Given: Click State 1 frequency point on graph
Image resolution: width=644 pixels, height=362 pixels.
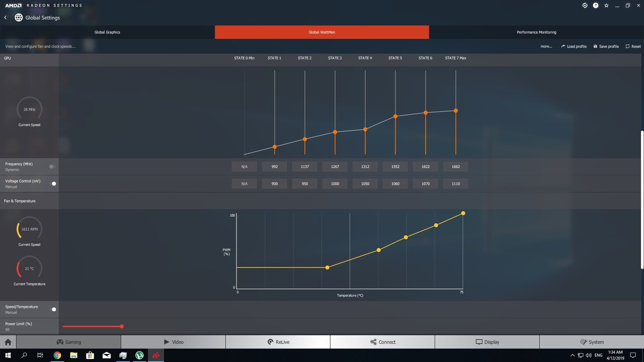Looking at the screenshot, I should point(275,147).
